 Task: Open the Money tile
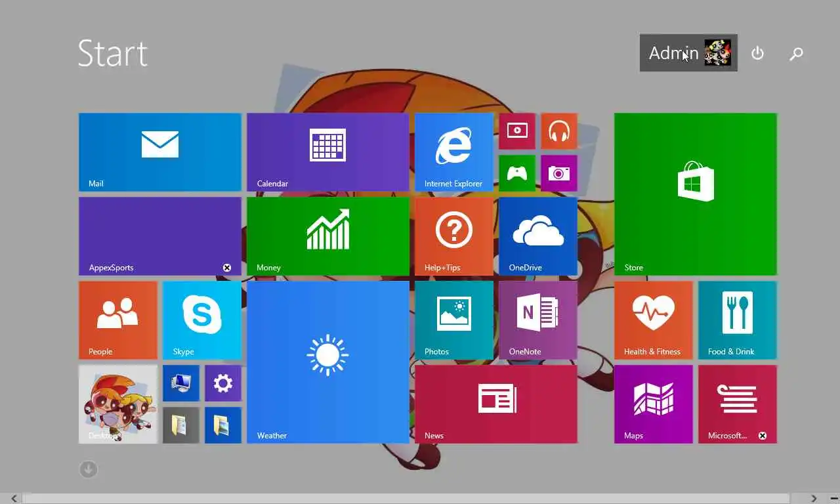(x=328, y=236)
